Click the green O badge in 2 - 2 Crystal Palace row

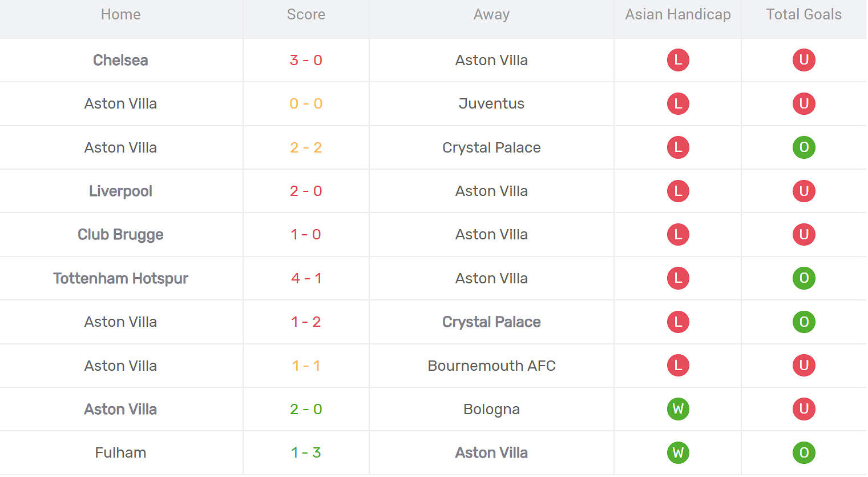(x=804, y=147)
